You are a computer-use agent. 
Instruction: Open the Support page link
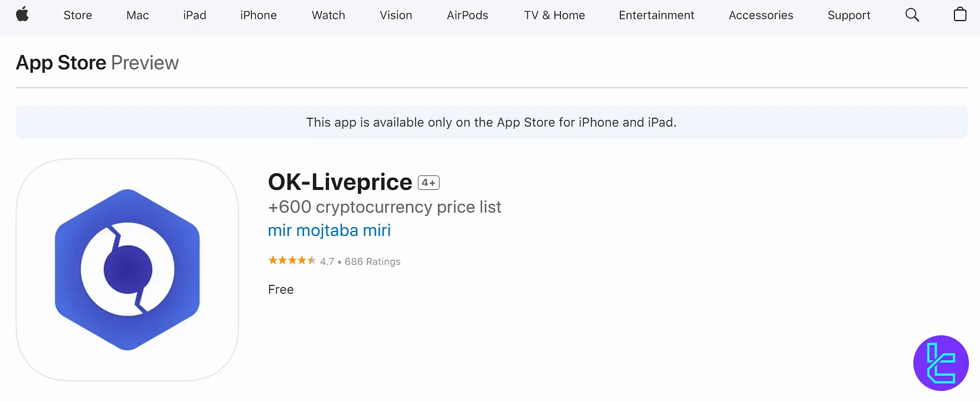[848, 16]
